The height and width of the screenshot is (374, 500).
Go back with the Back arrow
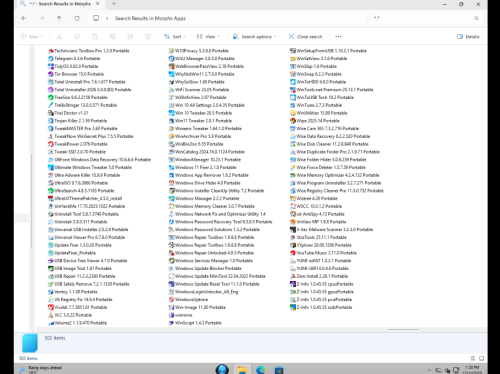tap(24, 18)
